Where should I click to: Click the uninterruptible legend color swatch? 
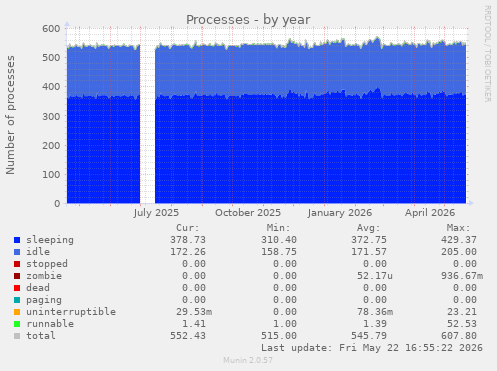17,312
